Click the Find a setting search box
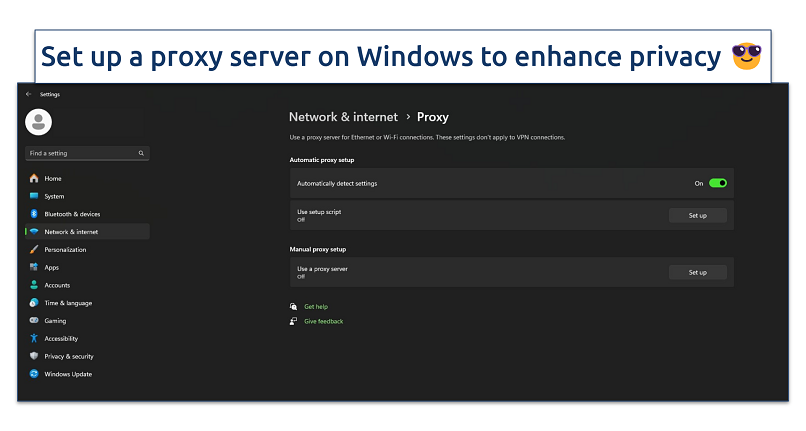Image resolution: width=806 pixels, height=431 pixels. point(87,153)
